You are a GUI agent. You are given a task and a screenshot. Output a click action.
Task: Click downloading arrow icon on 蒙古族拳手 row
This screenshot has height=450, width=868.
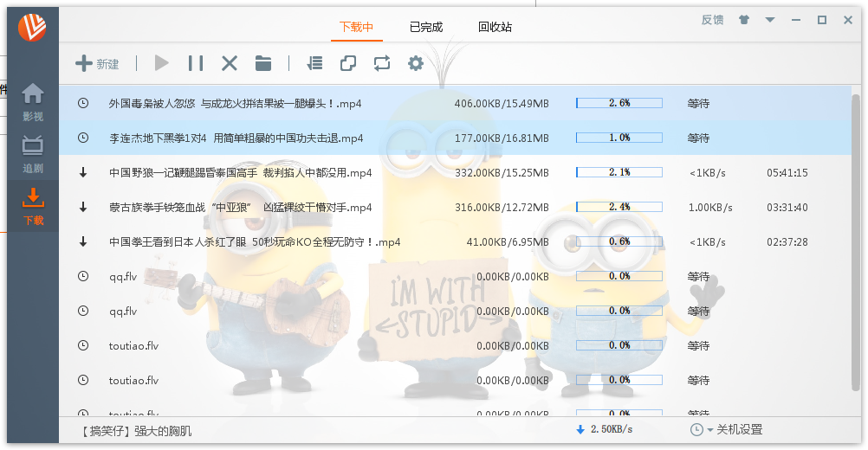[83, 208]
